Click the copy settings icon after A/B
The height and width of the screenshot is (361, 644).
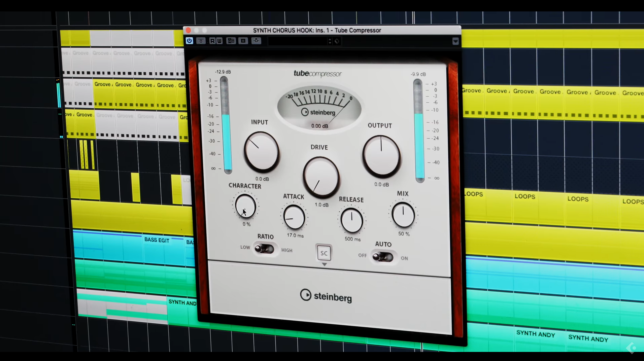(243, 41)
